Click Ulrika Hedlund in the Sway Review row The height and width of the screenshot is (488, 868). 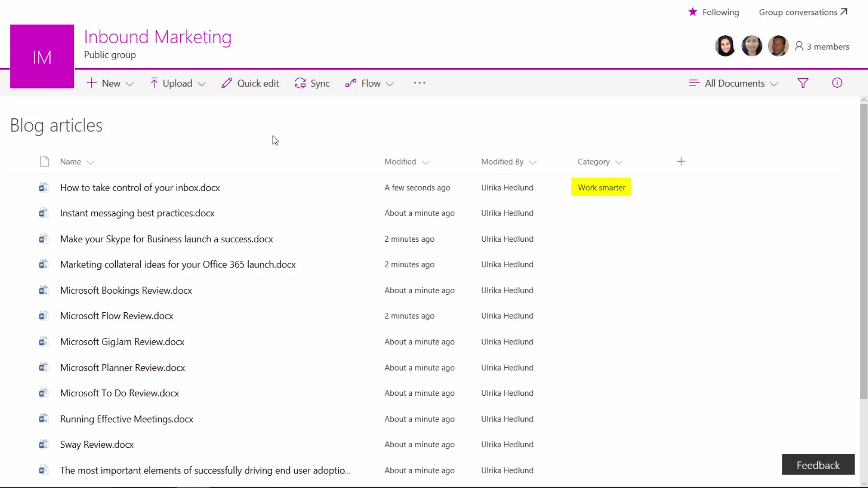(507, 444)
